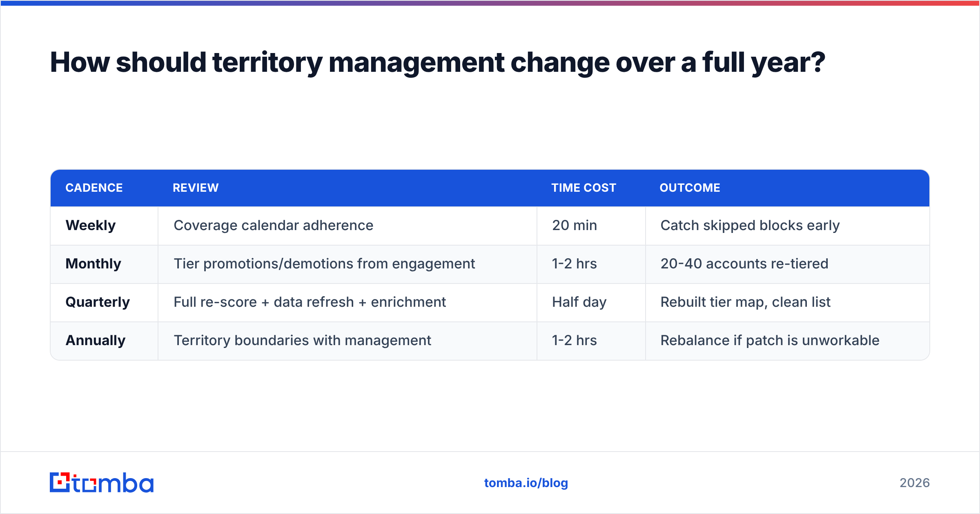Click 'Territory boundaries with management' cell
The width and height of the screenshot is (980, 514).
click(347, 341)
